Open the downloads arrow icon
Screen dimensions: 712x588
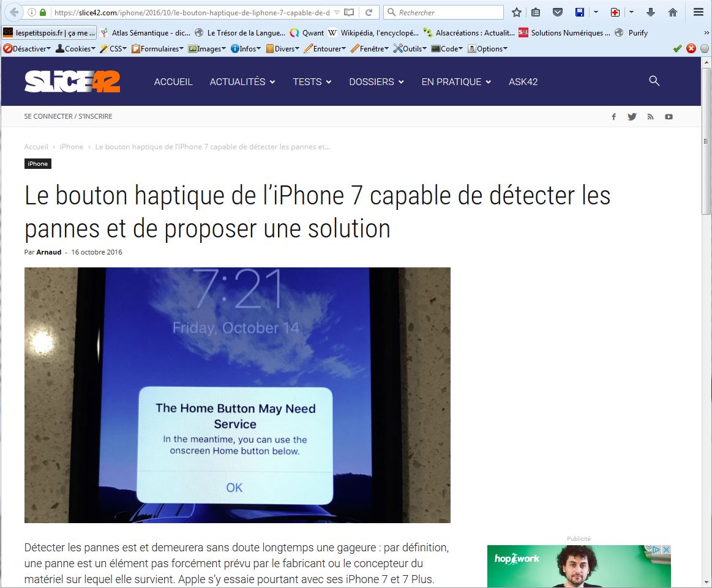click(651, 12)
